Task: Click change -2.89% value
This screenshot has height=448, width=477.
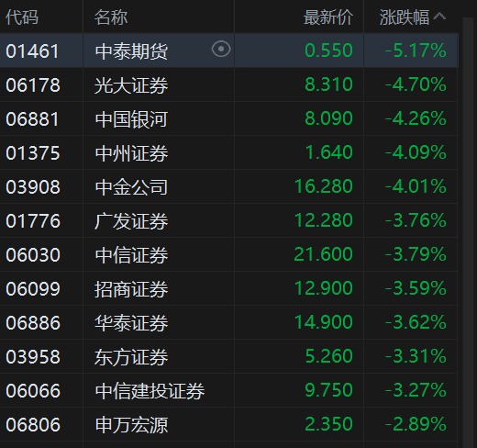Action: [x=416, y=424]
